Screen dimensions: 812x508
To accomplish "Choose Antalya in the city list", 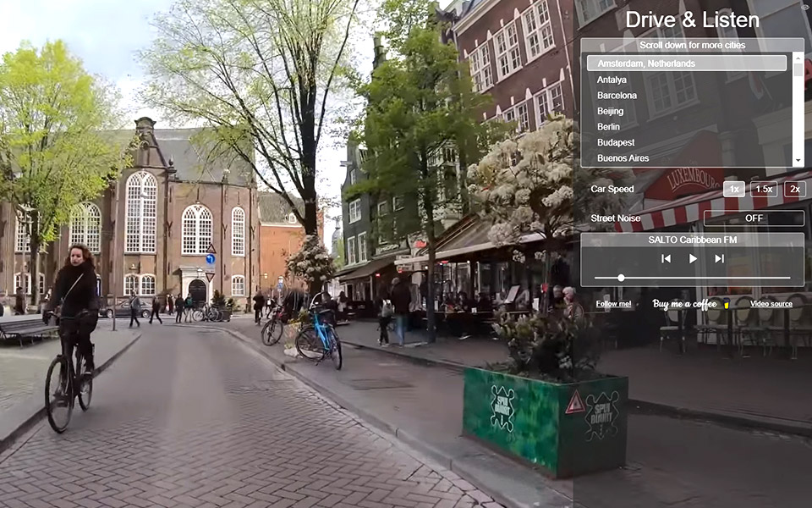I will click(612, 80).
